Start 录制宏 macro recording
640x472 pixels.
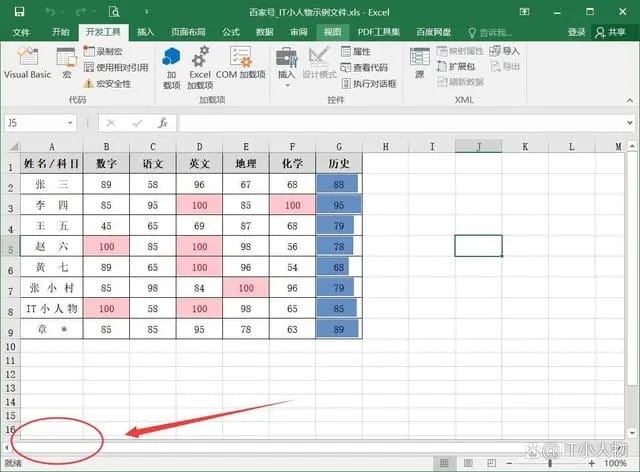click(103, 51)
